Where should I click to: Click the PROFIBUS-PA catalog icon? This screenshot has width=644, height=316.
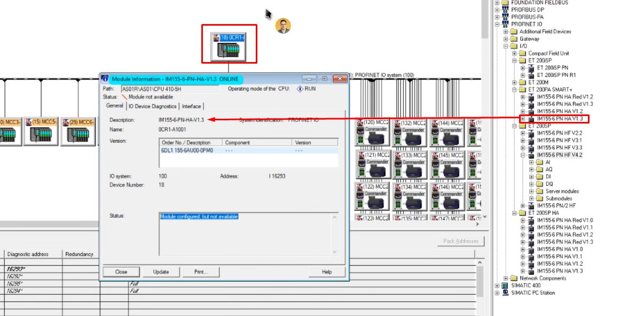click(x=505, y=17)
